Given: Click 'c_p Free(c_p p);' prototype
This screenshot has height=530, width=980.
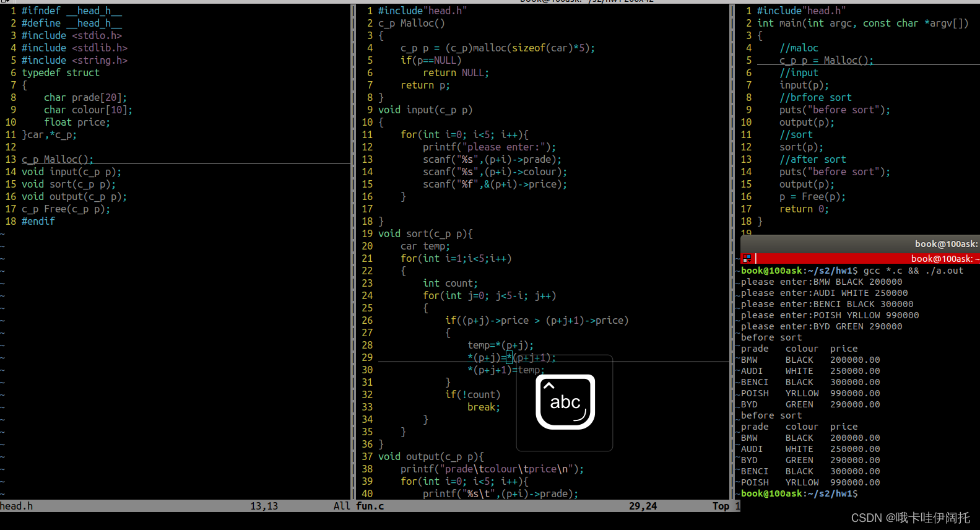Looking at the screenshot, I should pyautogui.click(x=66, y=209).
